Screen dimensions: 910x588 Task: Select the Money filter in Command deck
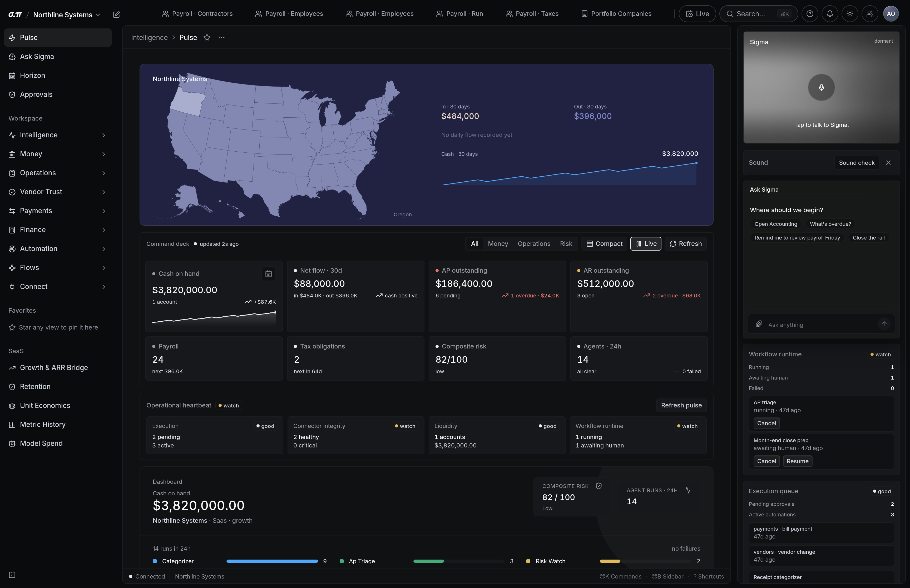(498, 244)
